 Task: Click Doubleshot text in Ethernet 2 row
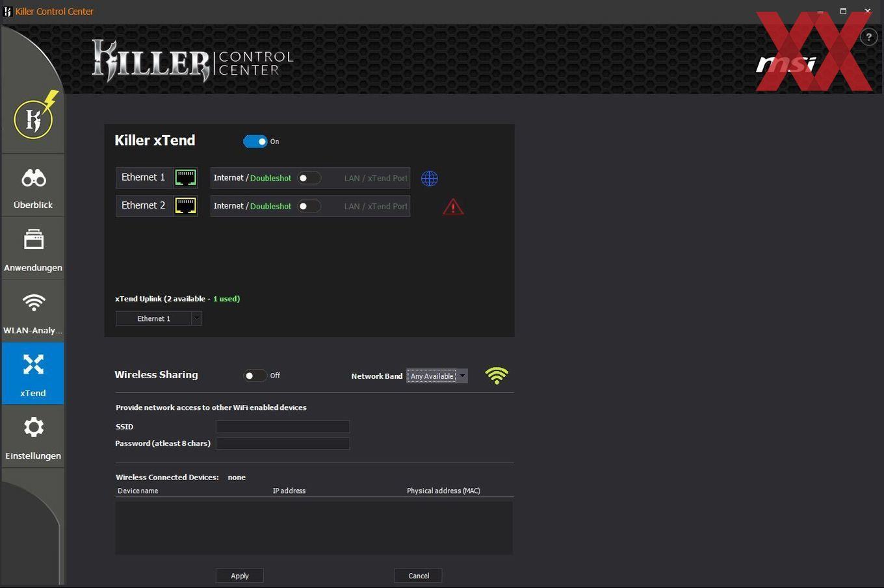[x=270, y=206]
